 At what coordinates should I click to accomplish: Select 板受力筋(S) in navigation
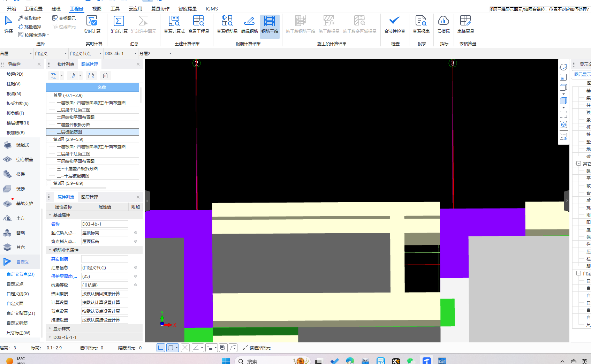[x=17, y=103]
